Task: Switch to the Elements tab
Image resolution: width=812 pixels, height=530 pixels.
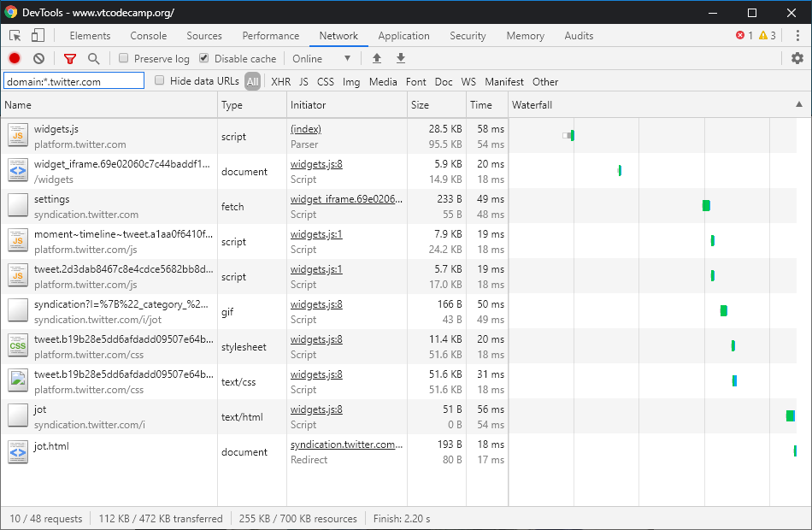Action: pyautogui.click(x=90, y=36)
